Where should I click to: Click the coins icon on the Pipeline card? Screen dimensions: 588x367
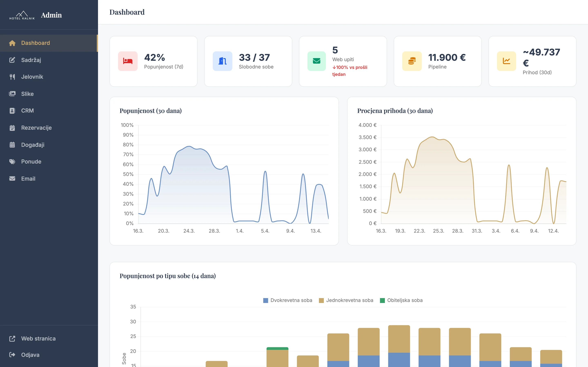click(x=411, y=61)
